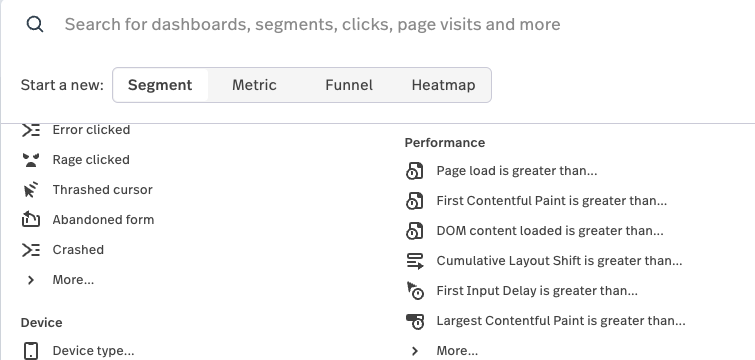755x360 pixels.
Task: Click the Error clicked icon
Action: pyautogui.click(x=31, y=130)
